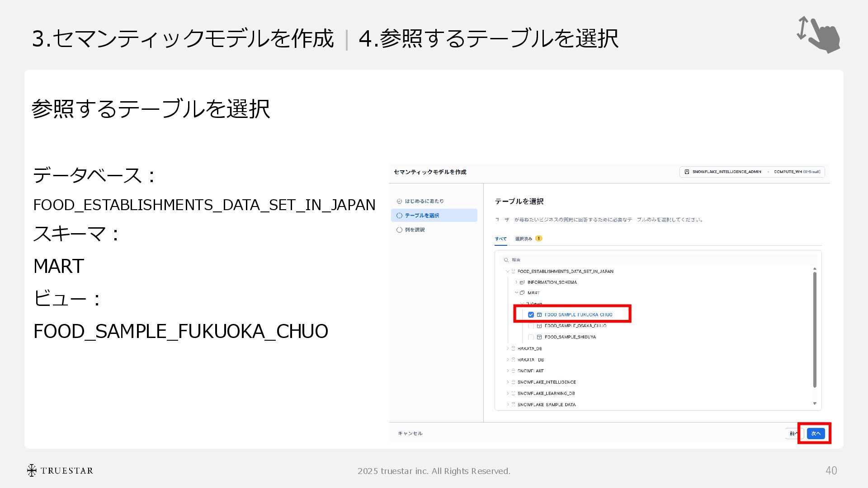Uncheck the FOOD_SAMPLE_FUKUOKA_CHUO checkbox
The image size is (868, 488).
(531, 315)
